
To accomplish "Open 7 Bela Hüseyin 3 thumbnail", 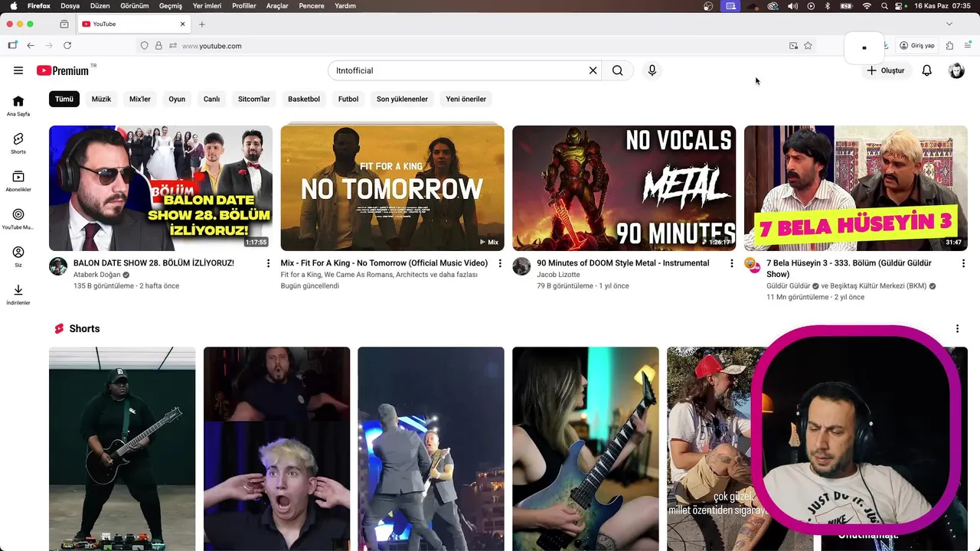I will (856, 188).
